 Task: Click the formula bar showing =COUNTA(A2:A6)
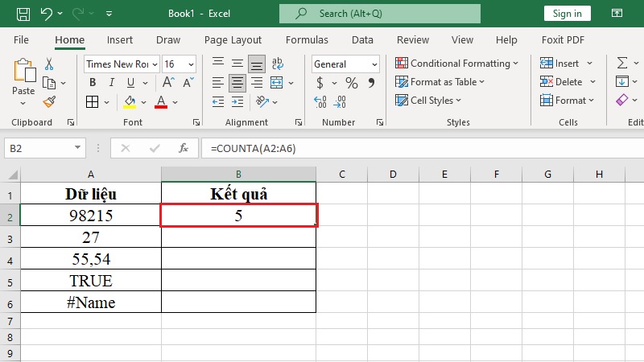(423, 148)
